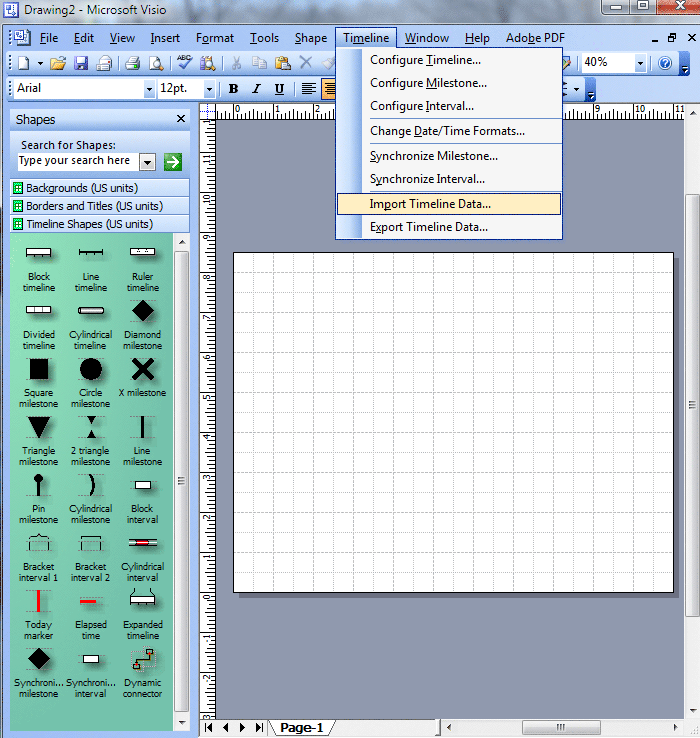The width and height of the screenshot is (700, 738).
Task: Select the Timeline Shapes (US units) stencil
Action: pyautogui.click(x=100, y=224)
